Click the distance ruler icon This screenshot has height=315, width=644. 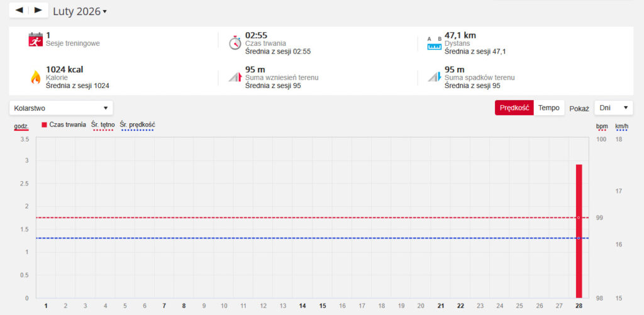tap(434, 43)
